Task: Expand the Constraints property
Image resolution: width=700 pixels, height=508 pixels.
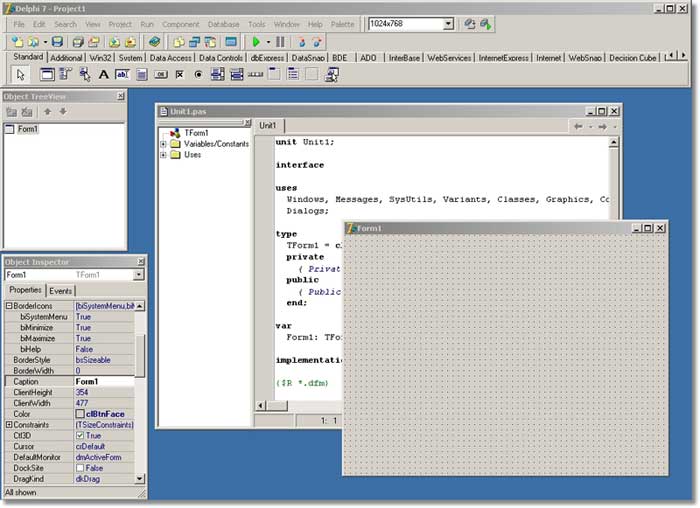Action: pos(9,425)
